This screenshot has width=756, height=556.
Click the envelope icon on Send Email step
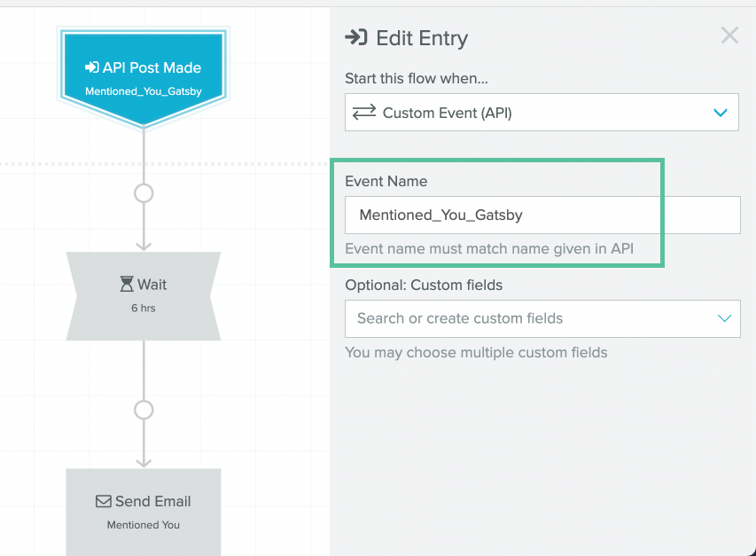pyautogui.click(x=103, y=502)
